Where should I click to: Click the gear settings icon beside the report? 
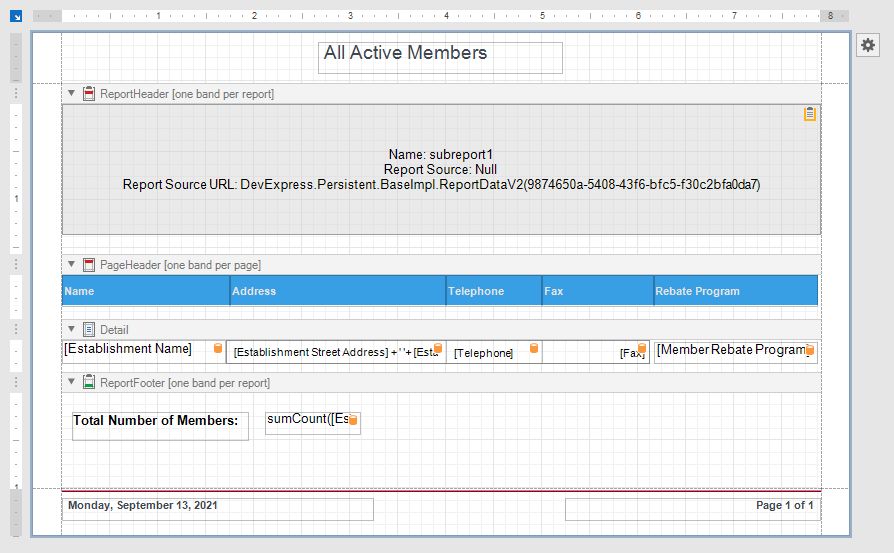867,45
